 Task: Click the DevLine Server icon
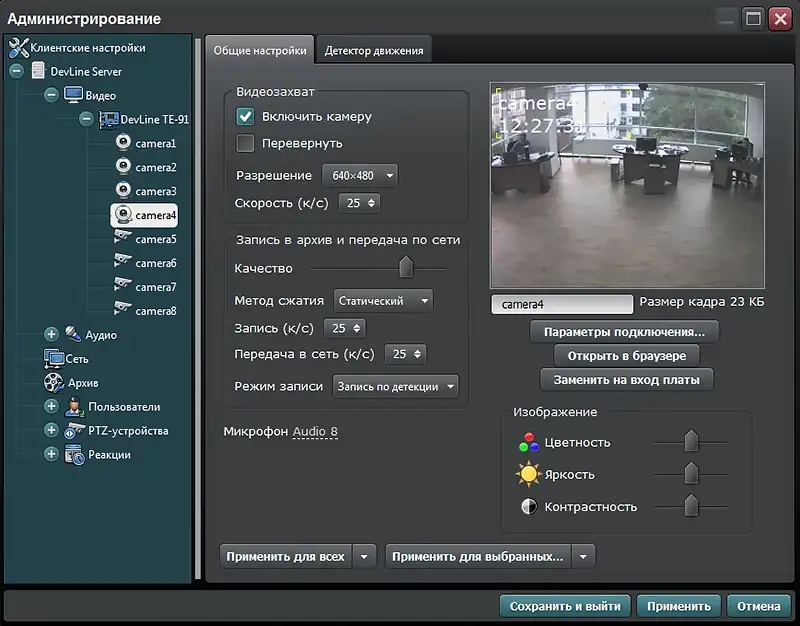[x=38, y=70]
